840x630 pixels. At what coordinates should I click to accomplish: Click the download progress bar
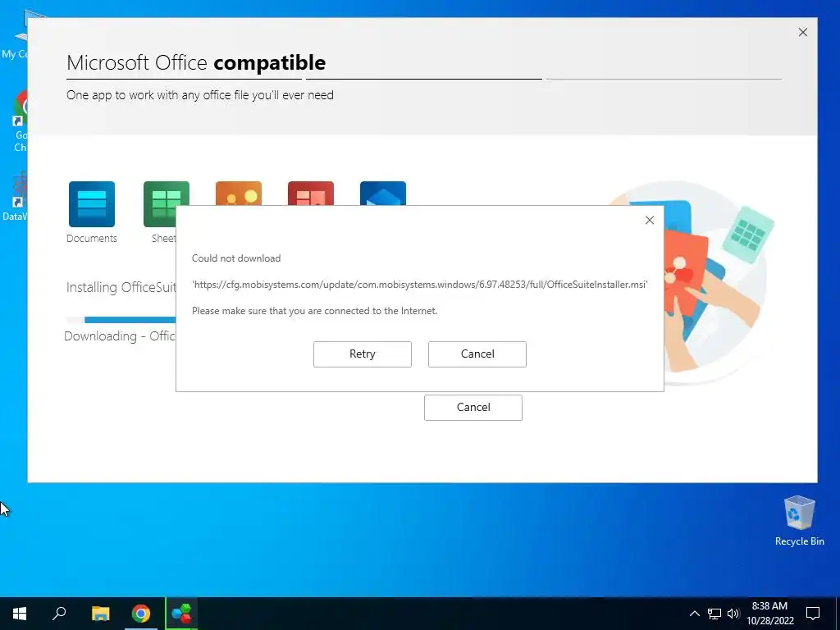[x=121, y=320]
